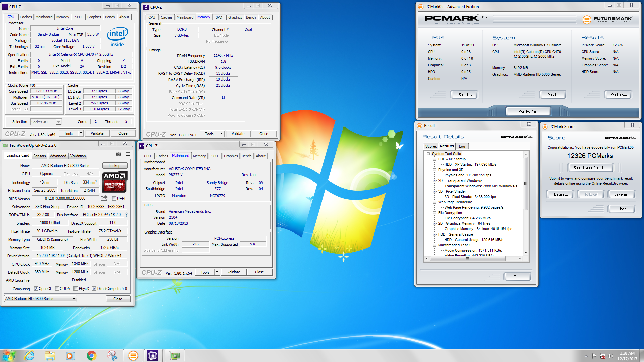Click Save as button in PCMark Score
Screen dimensions: 644x362
622,194
